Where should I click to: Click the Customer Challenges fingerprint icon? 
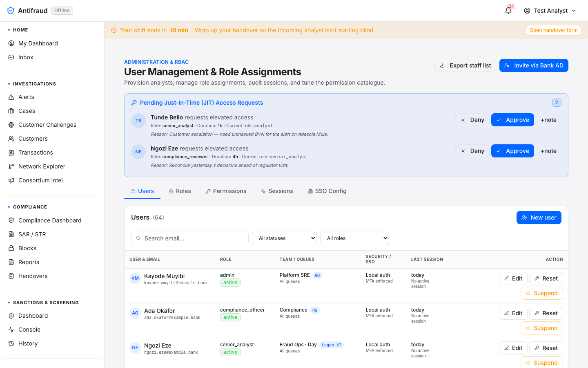coord(11,125)
